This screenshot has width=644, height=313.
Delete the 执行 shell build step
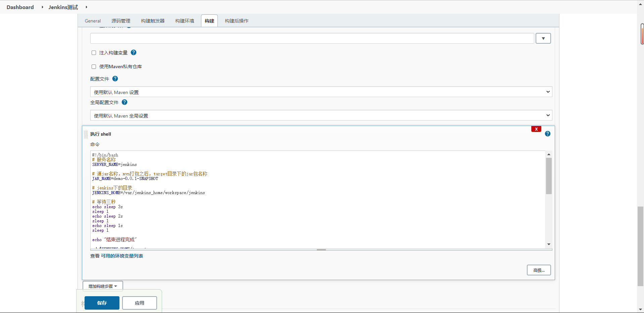(536, 129)
